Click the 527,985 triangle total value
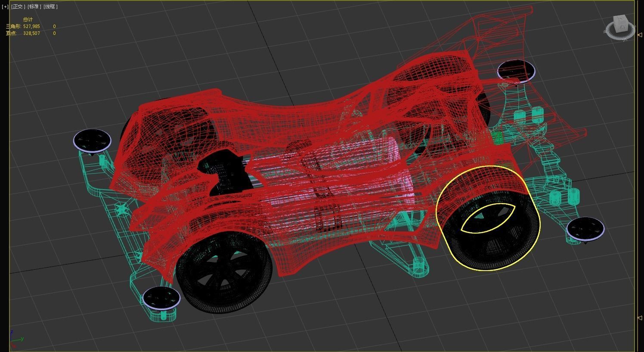Viewport: 644px width, 352px height. point(31,26)
